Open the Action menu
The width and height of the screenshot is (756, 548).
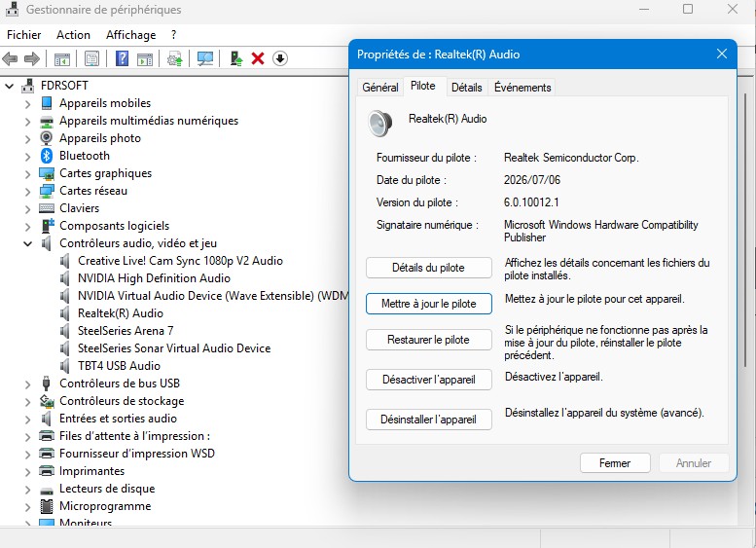click(x=73, y=35)
